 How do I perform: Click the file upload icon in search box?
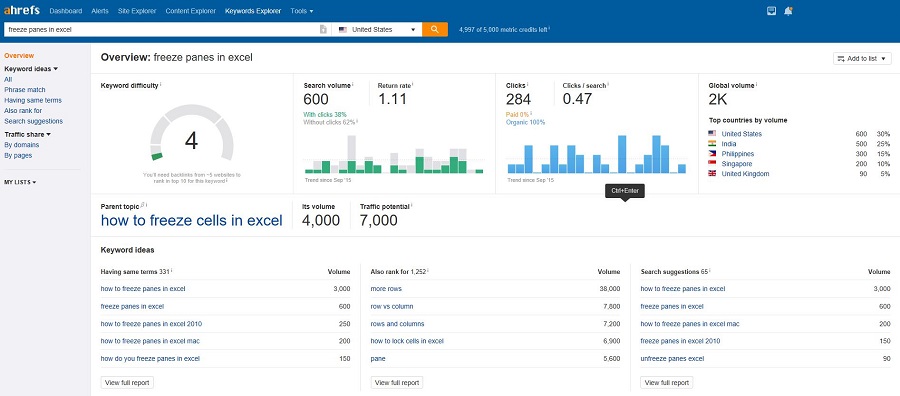[323, 29]
